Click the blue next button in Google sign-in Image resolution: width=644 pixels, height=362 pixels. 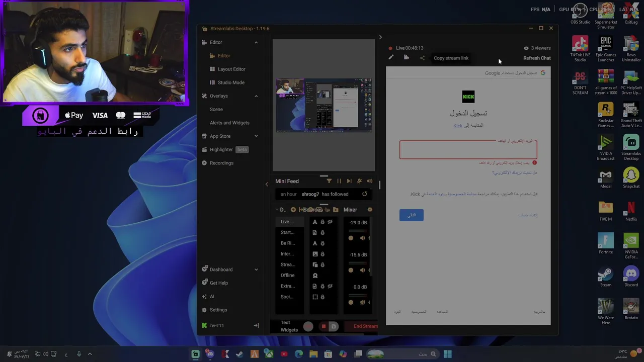click(x=412, y=215)
